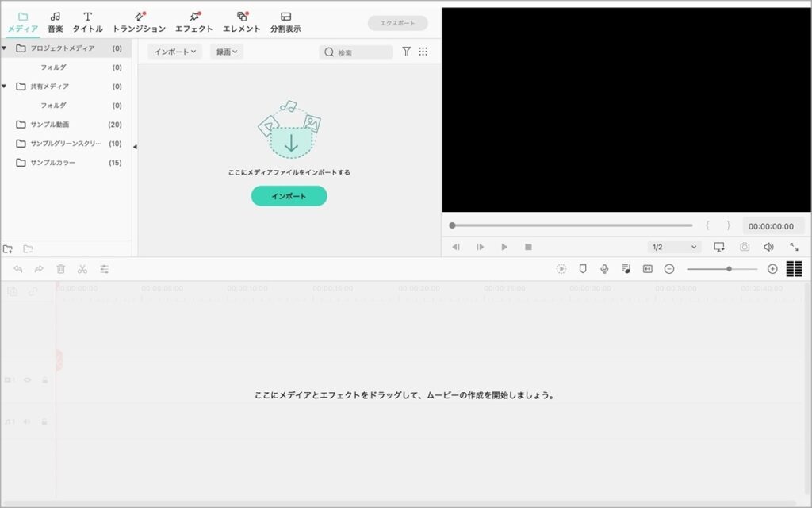Click the play button in preview
This screenshot has width=812, height=508.
(504, 248)
